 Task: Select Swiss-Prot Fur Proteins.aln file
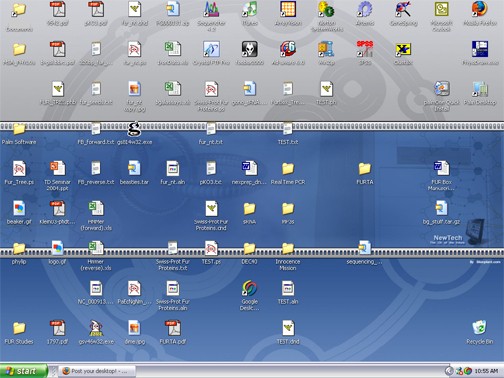tap(173, 288)
